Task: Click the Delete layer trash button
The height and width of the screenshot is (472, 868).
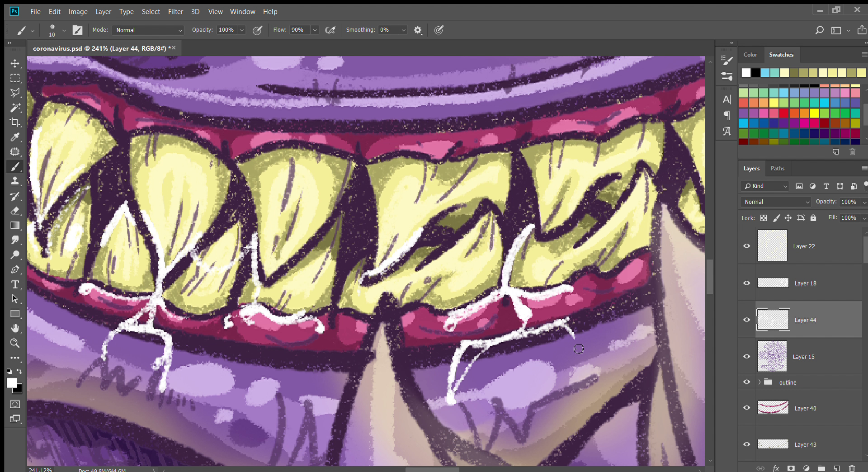Action: 852,468
